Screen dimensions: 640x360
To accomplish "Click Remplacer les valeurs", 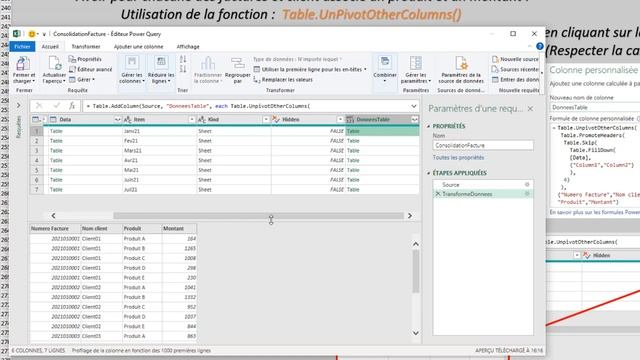I will [283, 80].
